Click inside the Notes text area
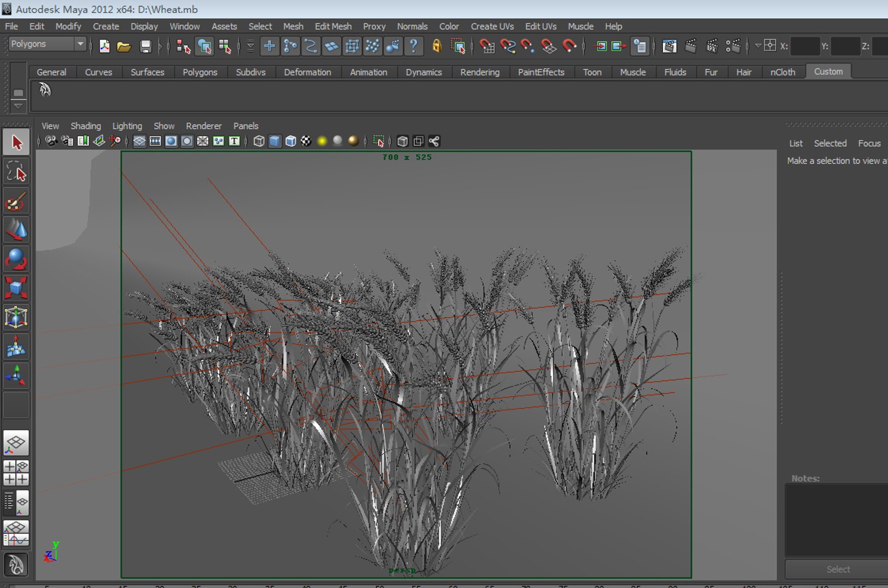 tap(836, 520)
